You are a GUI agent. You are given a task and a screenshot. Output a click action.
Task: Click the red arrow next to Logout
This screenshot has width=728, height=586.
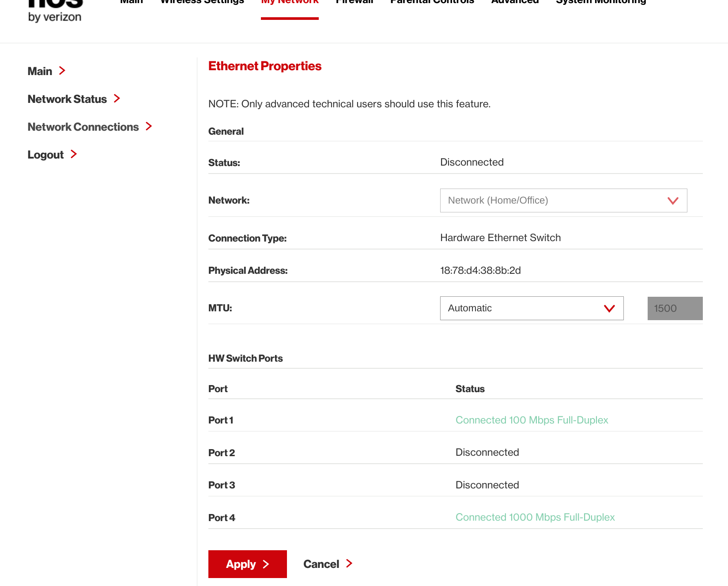[x=74, y=154]
